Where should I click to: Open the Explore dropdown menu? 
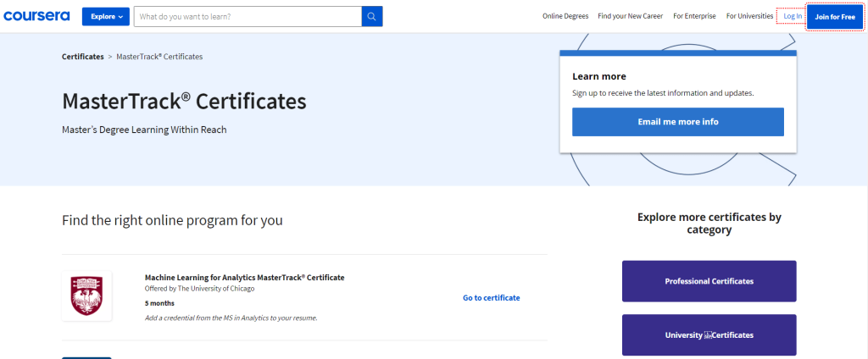(x=106, y=17)
